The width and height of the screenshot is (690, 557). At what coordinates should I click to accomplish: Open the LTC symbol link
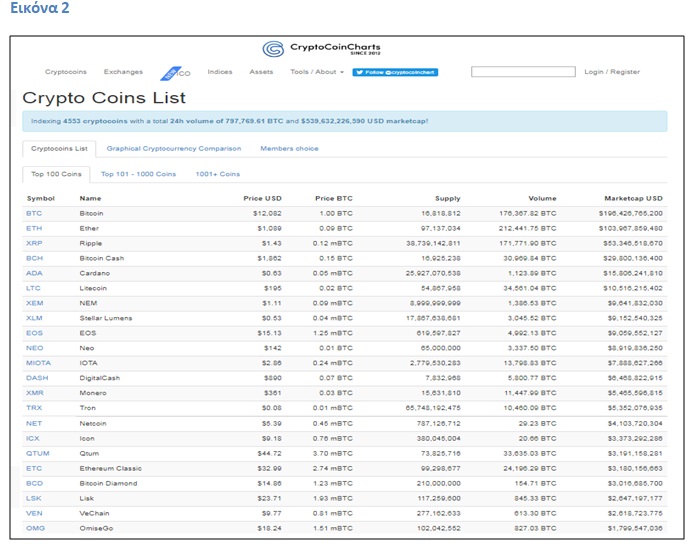coord(33,288)
